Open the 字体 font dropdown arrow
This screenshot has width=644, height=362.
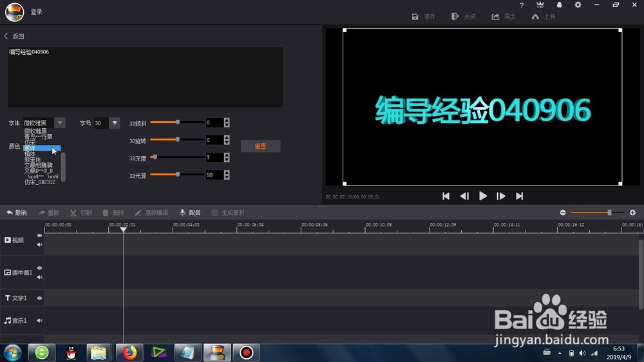(x=60, y=123)
